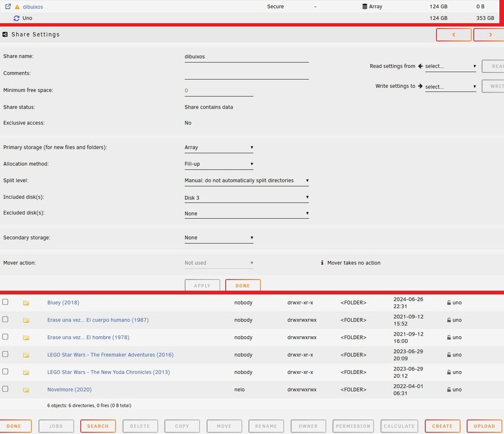Click the Copy button
504x434 pixels.
pos(182,426)
